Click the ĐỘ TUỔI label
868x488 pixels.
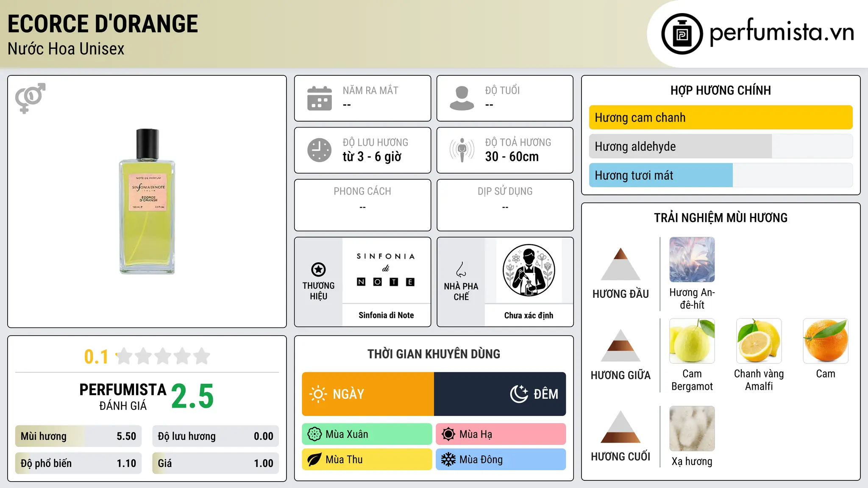pyautogui.click(x=502, y=91)
